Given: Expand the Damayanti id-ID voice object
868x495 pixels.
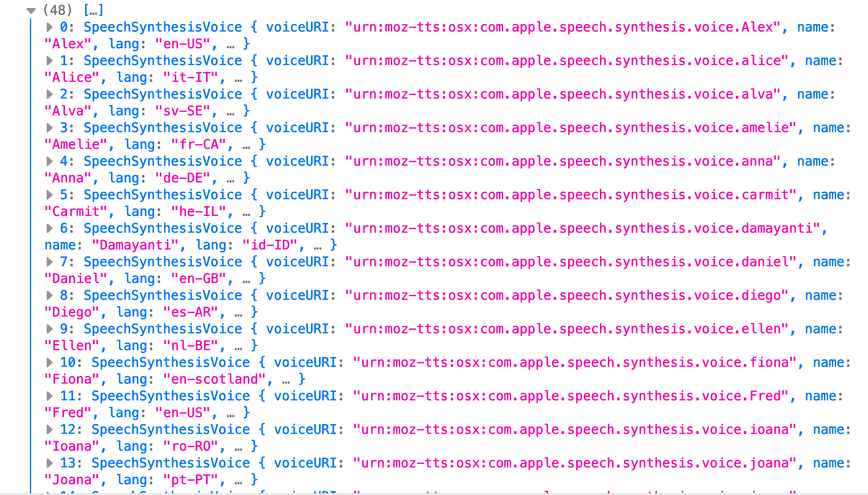Looking at the screenshot, I should pyautogui.click(x=49, y=228).
